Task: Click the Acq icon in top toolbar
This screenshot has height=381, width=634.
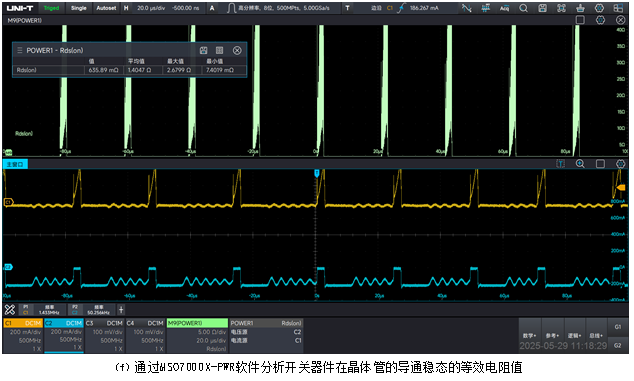Action: (x=505, y=8)
